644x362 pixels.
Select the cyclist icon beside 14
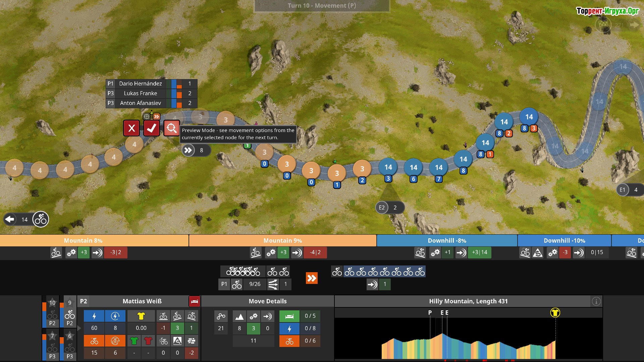click(41, 219)
